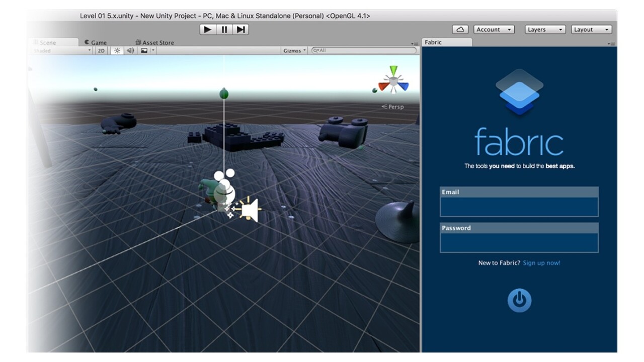644x362 pixels.
Task: Open the Account dropdown
Action: click(x=494, y=30)
